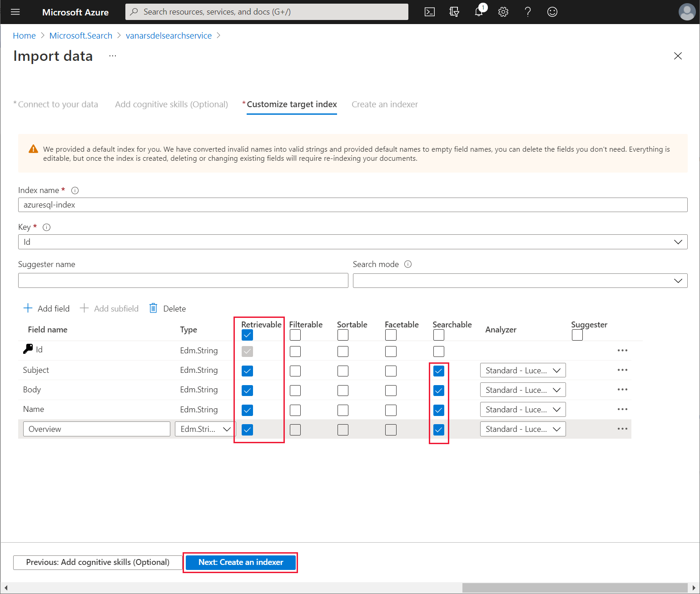The height and width of the screenshot is (594, 700).
Task: Open the Directories and subscriptions filter icon
Action: 454,12
